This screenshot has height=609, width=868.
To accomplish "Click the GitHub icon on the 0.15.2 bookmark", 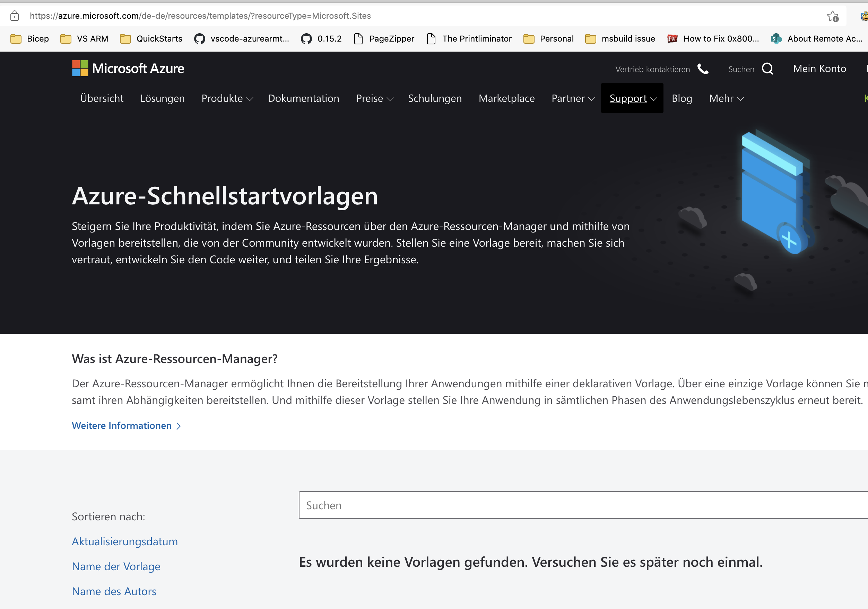I will 307,38.
